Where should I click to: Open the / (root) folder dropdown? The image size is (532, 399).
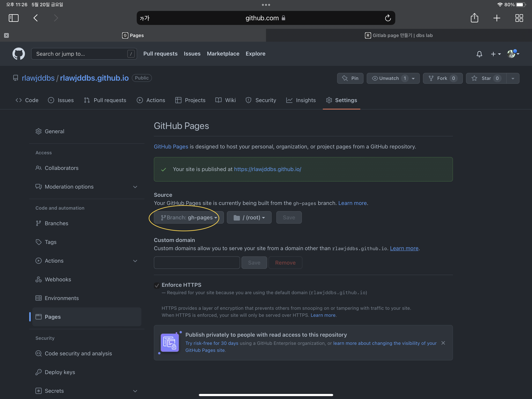coord(249,218)
